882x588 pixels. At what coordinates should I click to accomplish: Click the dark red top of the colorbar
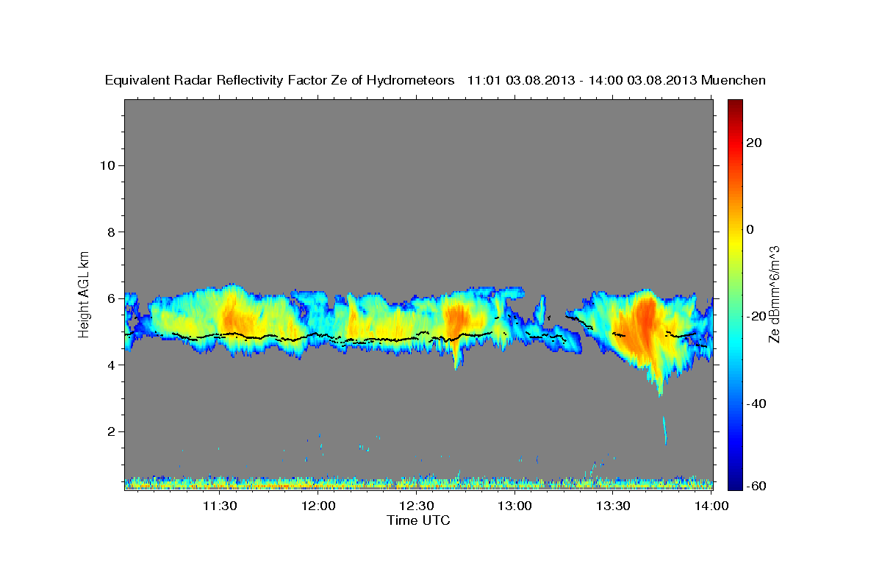(735, 107)
